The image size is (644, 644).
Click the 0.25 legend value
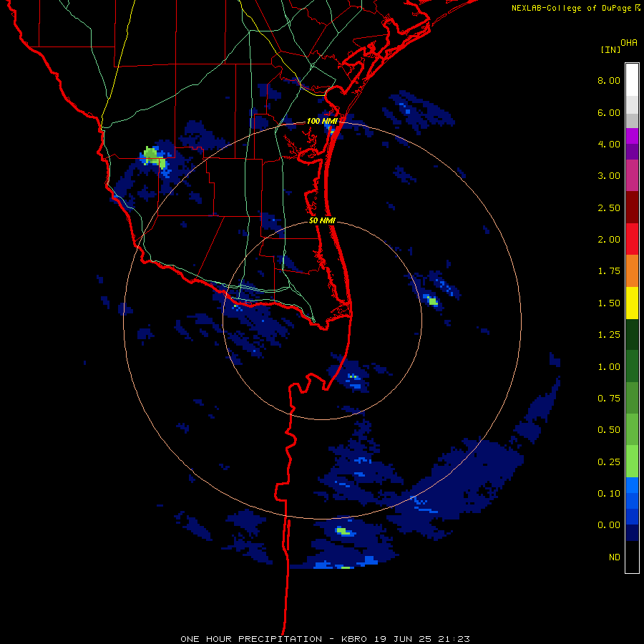tap(609, 462)
